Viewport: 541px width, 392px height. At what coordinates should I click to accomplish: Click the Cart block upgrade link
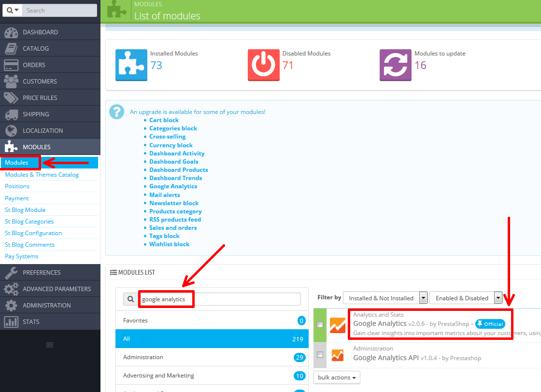tap(164, 120)
